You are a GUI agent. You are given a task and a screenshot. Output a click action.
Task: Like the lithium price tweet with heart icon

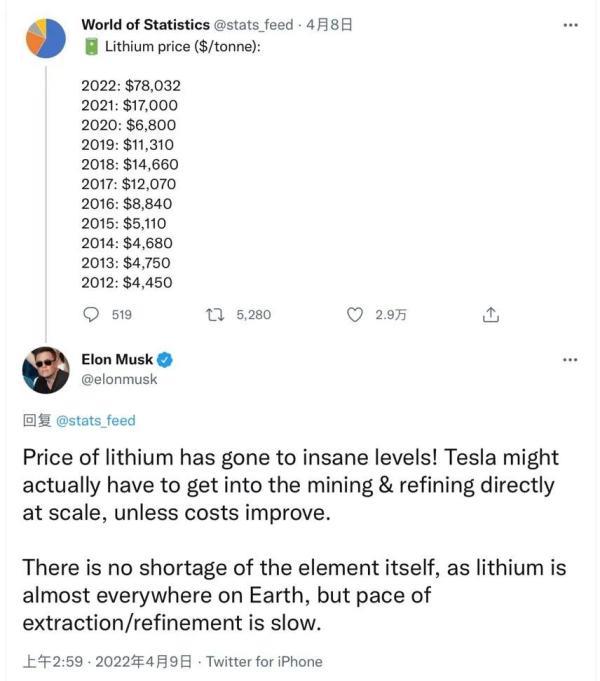pyautogui.click(x=354, y=314)
